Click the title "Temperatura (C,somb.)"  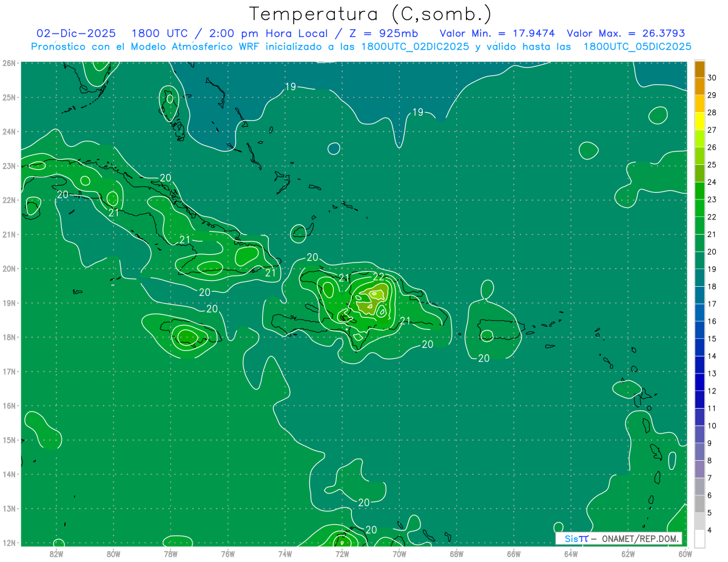click(369, 14)
